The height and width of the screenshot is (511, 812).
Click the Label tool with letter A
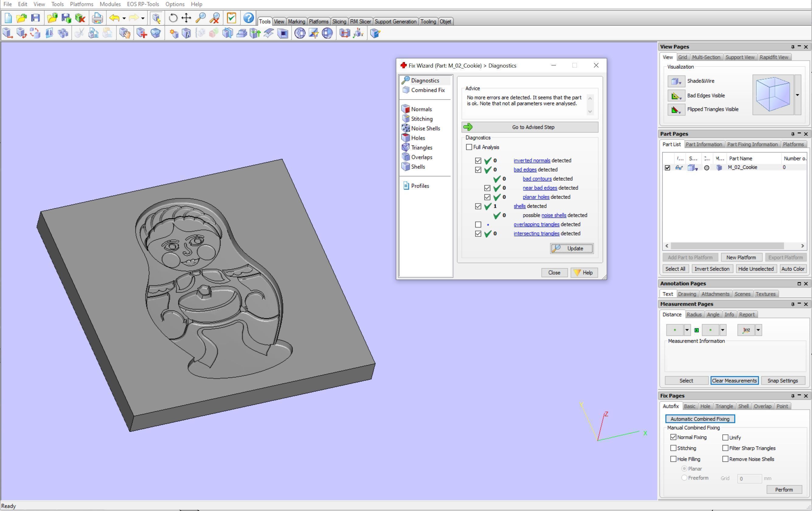pos(186,33)
